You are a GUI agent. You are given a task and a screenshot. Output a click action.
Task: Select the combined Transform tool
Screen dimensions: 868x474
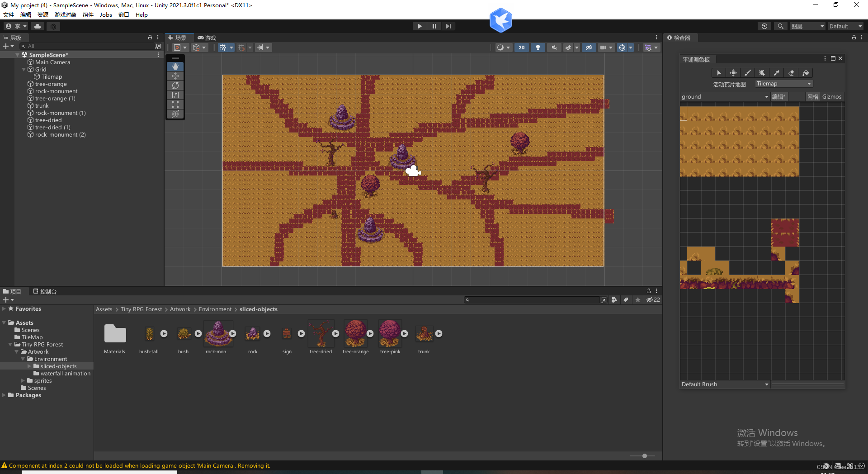click(175, 114)
